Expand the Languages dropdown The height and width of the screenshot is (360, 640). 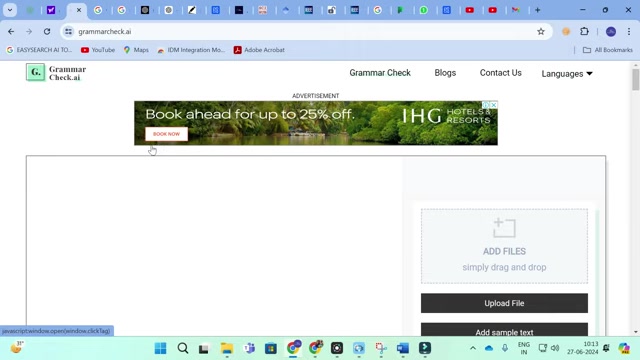pyautogui.click(x=567, y=74)
